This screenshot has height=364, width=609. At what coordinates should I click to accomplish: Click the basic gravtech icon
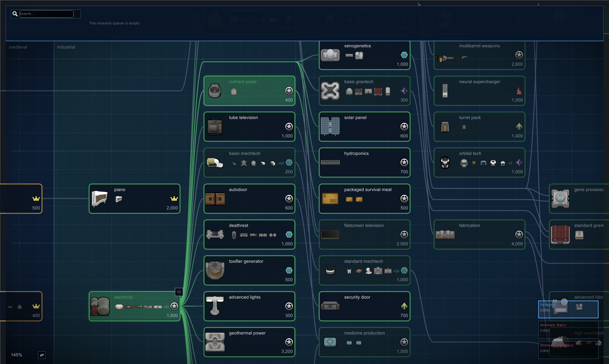click(330, 91)
